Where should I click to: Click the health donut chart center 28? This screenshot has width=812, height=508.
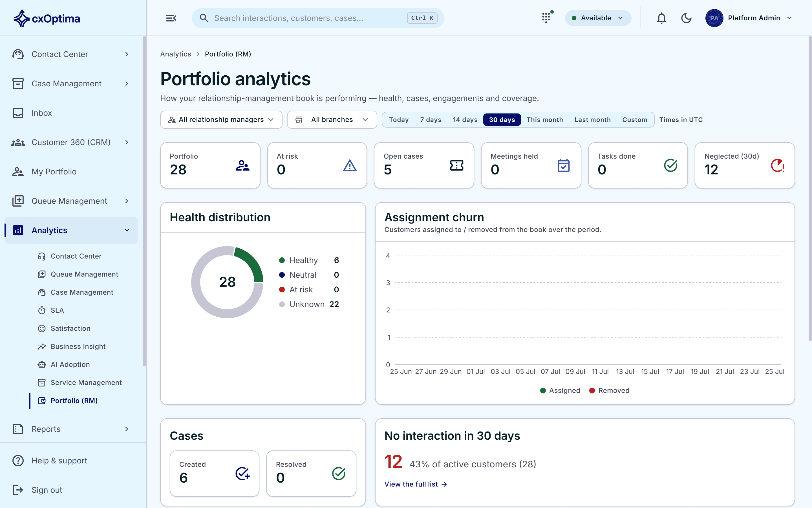click(x=228, y=282)
